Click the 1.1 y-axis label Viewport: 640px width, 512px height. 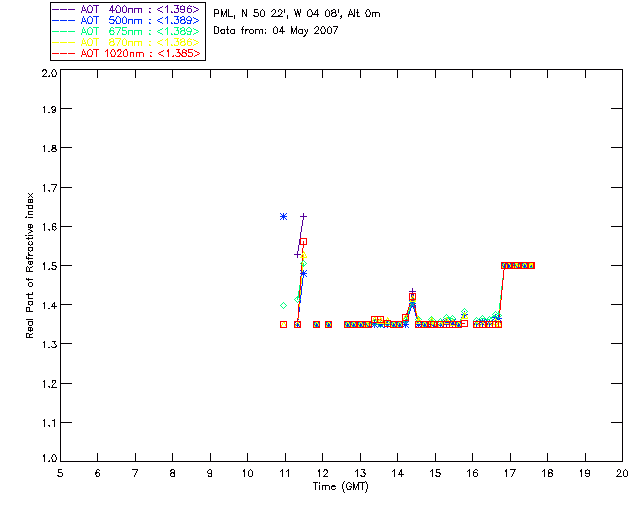[49, 423]
